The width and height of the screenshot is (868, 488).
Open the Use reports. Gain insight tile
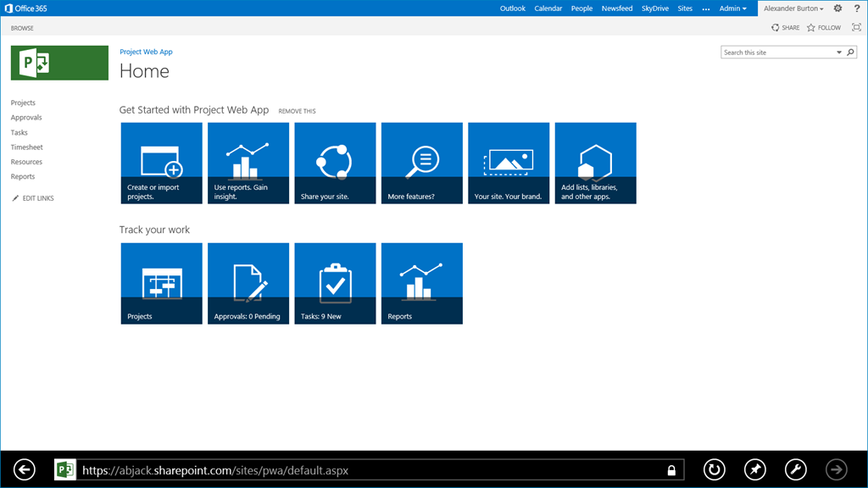coord(248,164)
